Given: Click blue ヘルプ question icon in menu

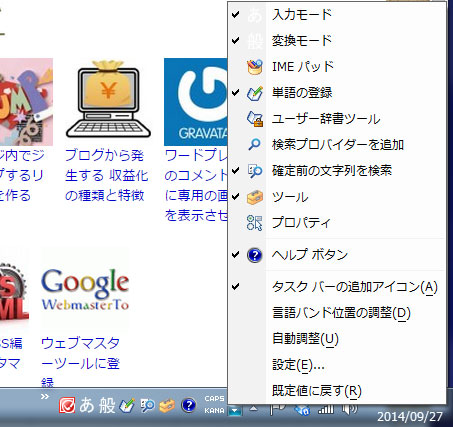Looking at the screenshot, I should tap(255, 255).
